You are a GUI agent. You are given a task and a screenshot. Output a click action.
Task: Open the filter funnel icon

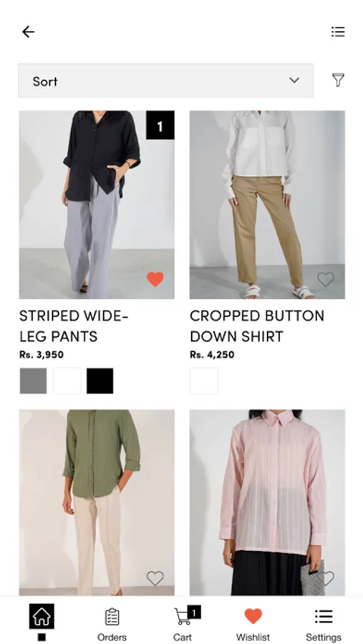pos(338,80)
